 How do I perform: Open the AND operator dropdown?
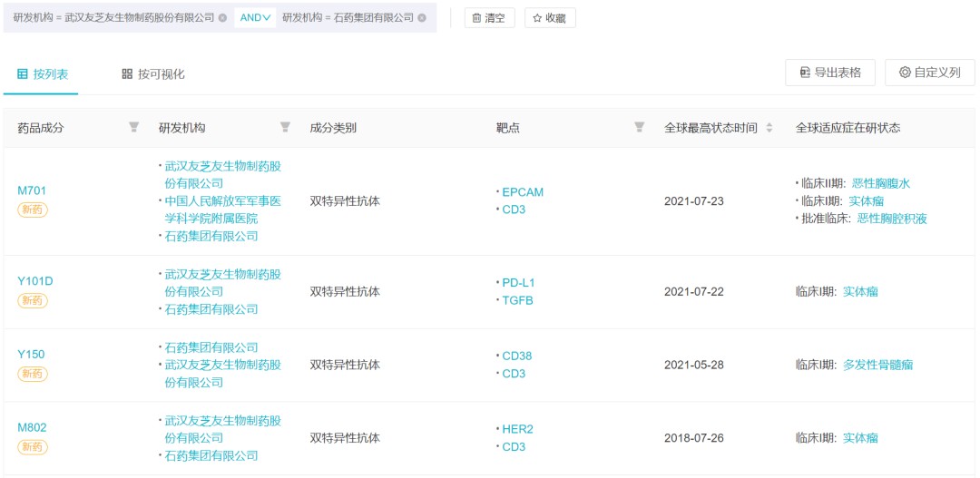[x=255, y=18]
